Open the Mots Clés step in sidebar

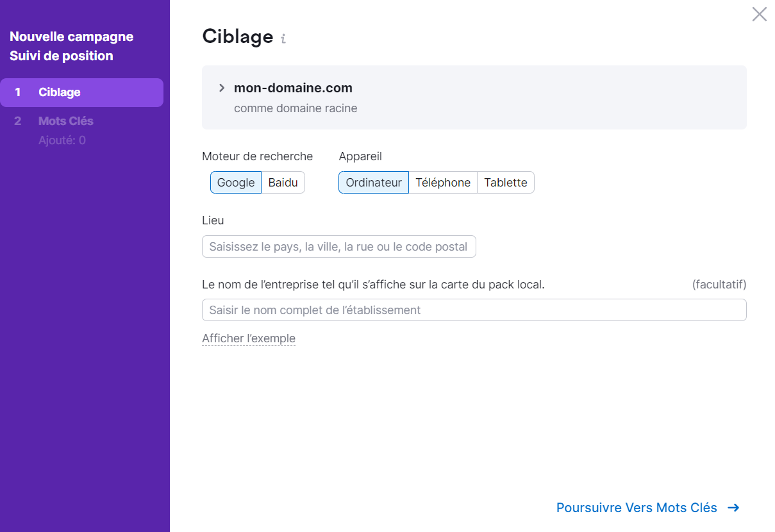click(x=66, y=121)
